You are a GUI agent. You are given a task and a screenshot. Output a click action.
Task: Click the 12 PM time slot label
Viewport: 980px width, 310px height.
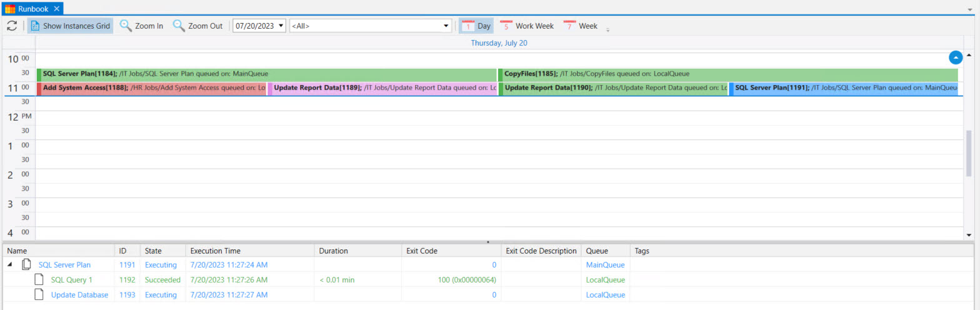19,117
